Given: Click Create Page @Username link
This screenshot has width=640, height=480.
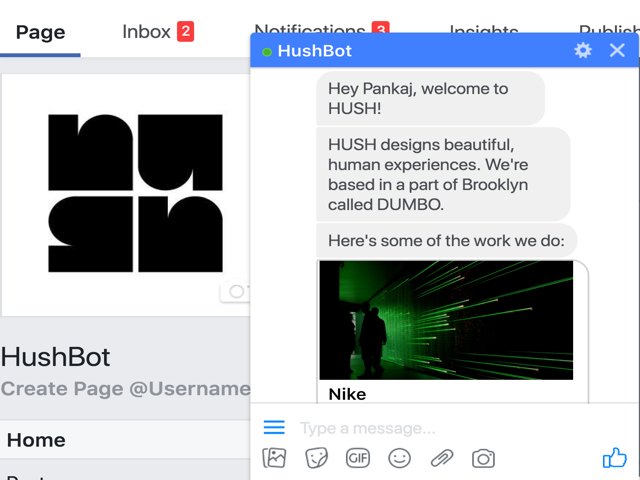Looking at the screenshot, I should pyautogui.click(x=126, y=389).
